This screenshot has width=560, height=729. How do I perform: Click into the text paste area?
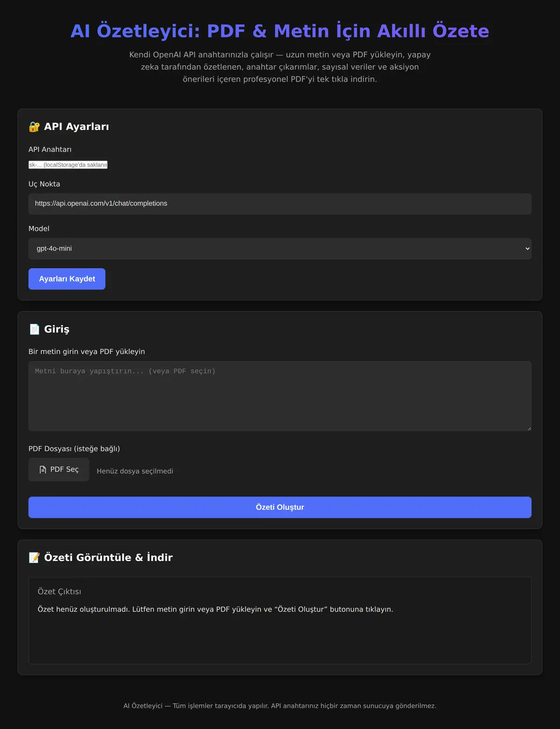tap(280, 396)
